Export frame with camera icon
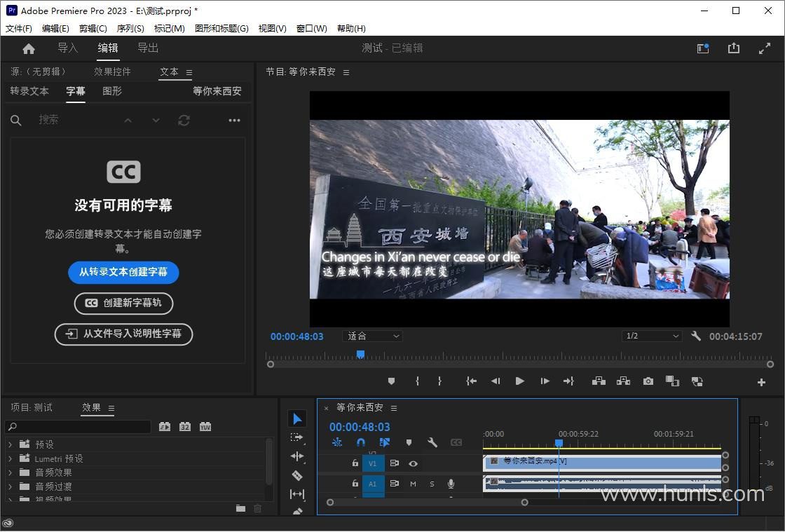 [x=648, y=381]
